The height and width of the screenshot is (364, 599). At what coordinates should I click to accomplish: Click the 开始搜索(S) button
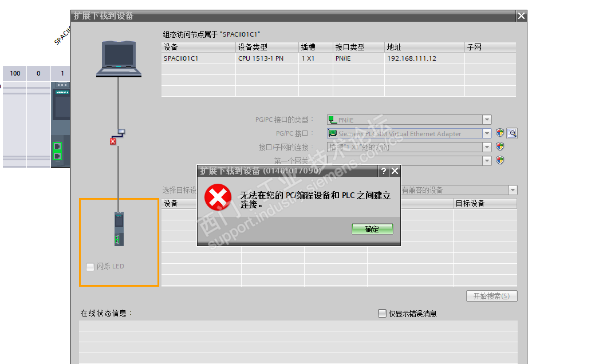coord(492,296)
